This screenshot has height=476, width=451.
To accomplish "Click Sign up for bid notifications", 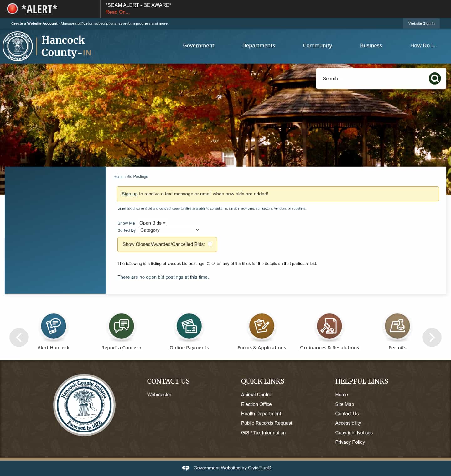I will point(129,194).
